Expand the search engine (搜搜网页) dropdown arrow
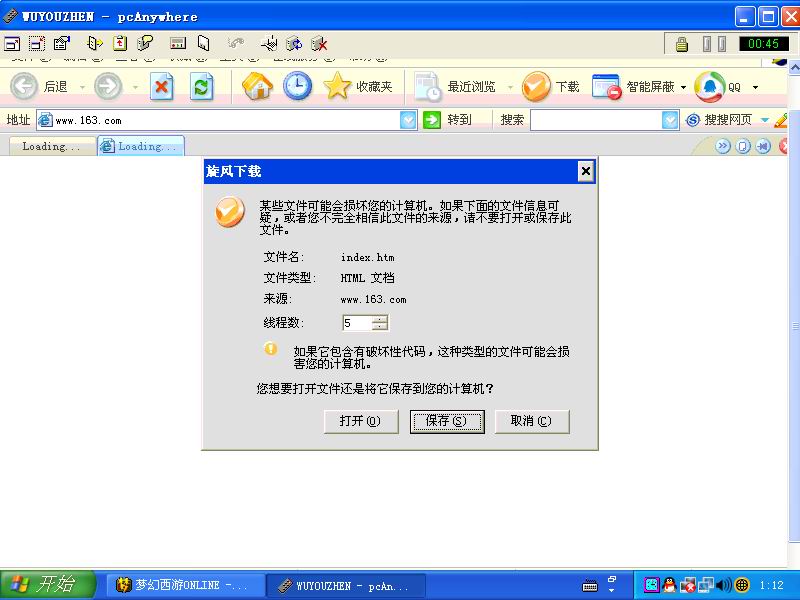This screenshot has width=800, height=600. pos(764,120)
